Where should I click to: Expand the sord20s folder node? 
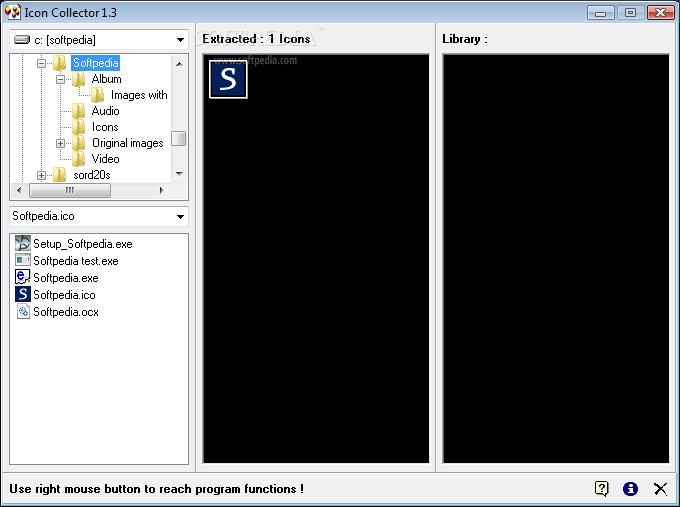click(x=41, y=175)
